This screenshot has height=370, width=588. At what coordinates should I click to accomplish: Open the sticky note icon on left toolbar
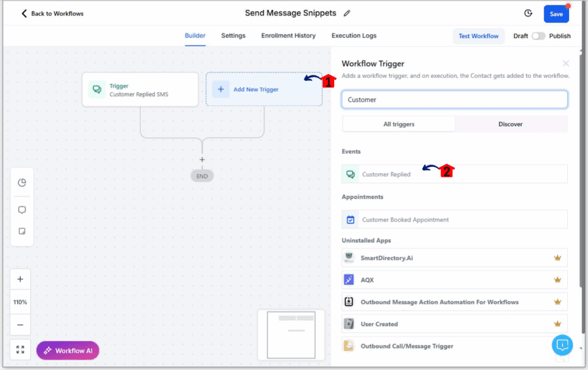22,231
